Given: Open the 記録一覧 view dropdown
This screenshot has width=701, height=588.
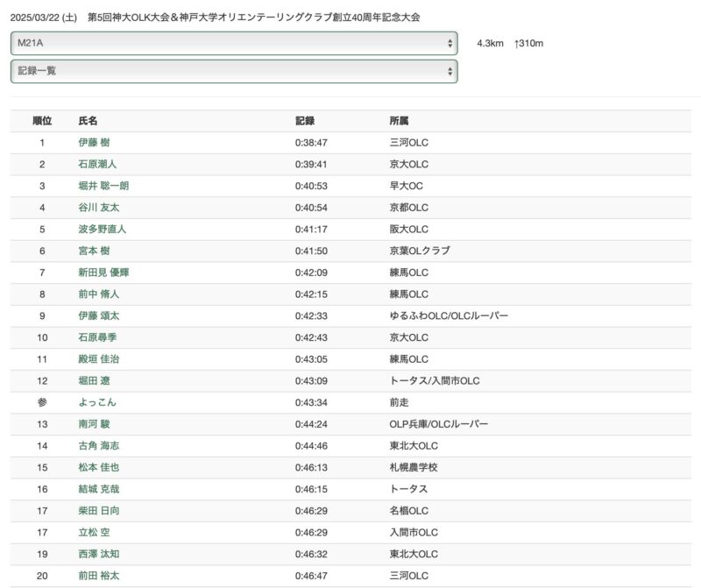Looking at the screenshot, I should [x=233, y=71].
